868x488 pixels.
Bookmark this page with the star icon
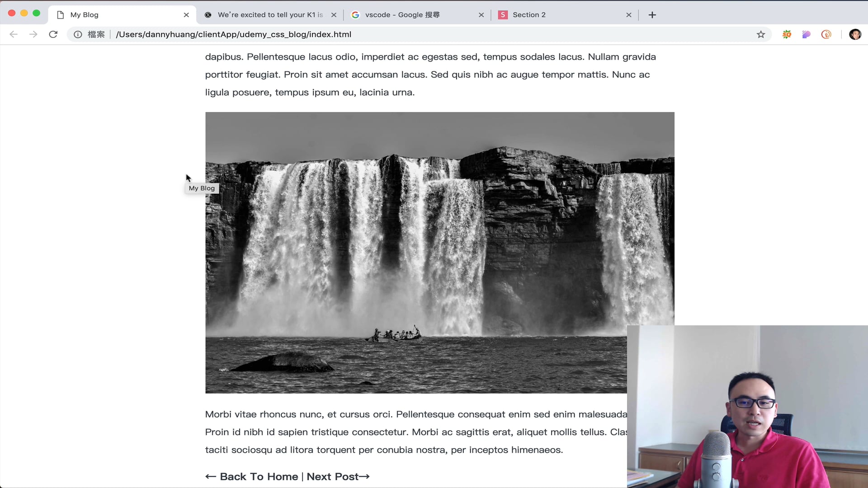761,34
